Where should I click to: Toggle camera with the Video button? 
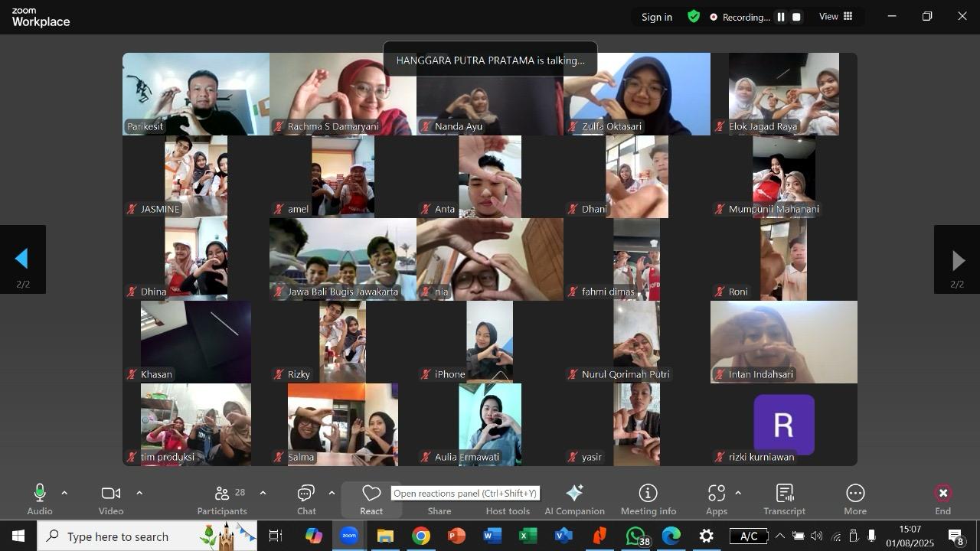(111, 499)
